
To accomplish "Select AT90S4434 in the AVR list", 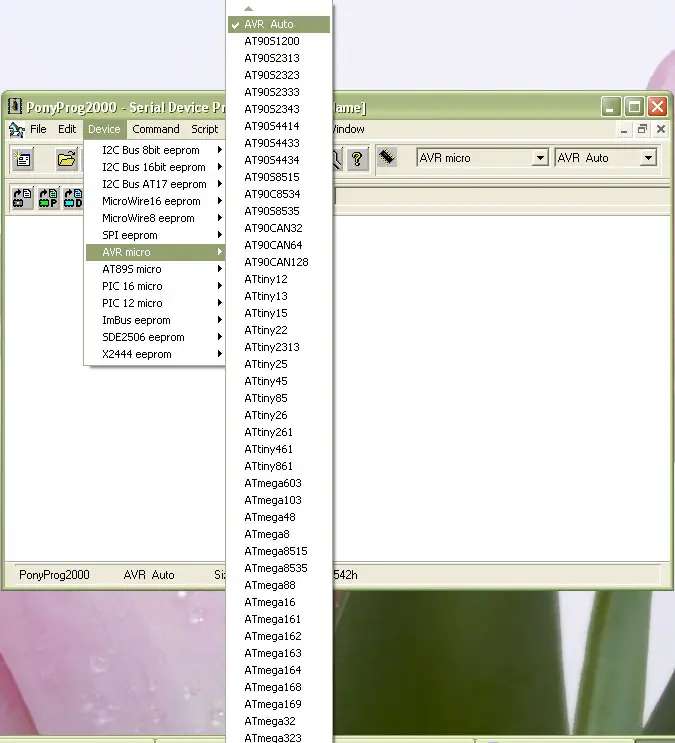I will click(x=279, y=160).
